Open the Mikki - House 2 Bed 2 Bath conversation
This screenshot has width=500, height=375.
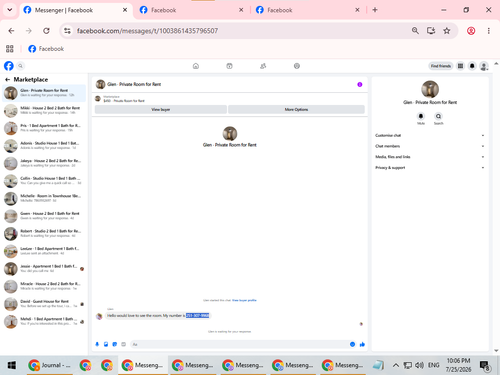[x=44, y=110]
